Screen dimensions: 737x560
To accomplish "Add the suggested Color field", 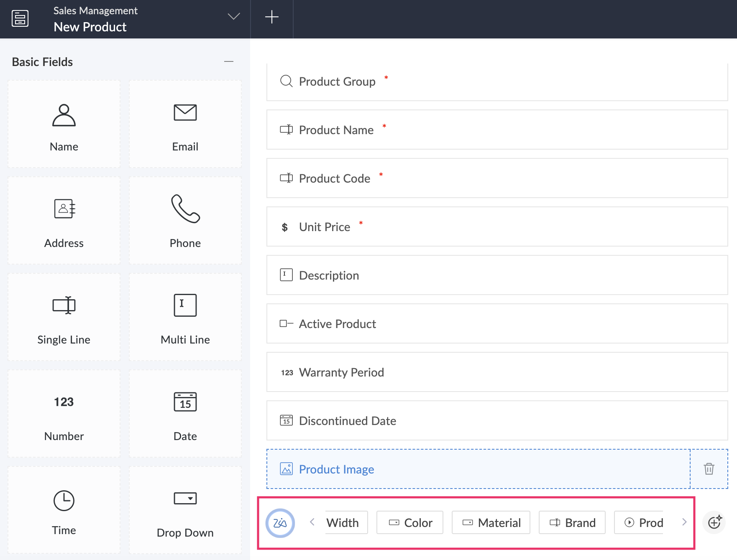I will coord(410,523).
